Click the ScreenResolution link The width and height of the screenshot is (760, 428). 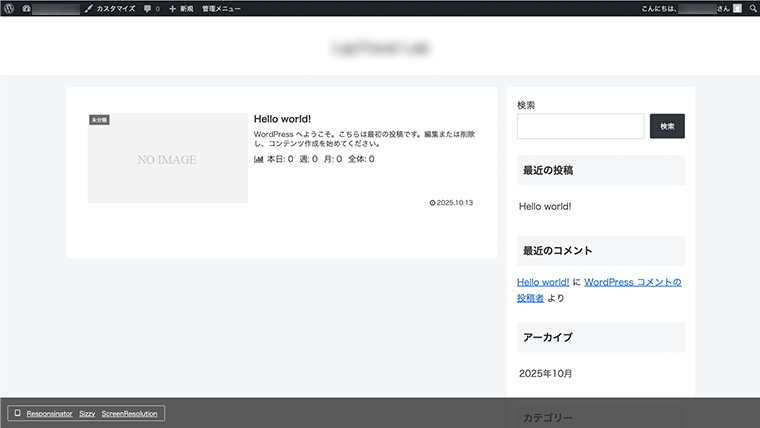pos(129,413)
